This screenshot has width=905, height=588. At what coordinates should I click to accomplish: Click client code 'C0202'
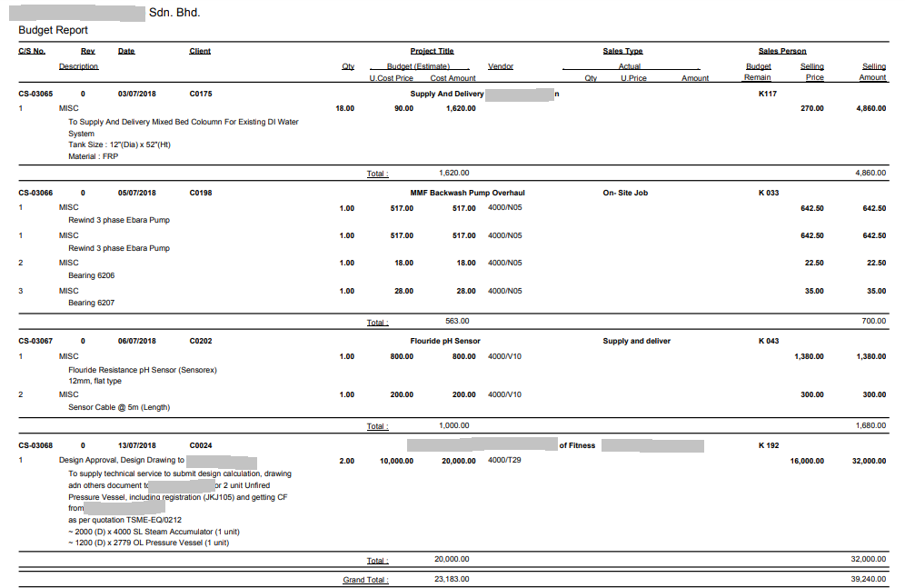click(x=200, y=341)
